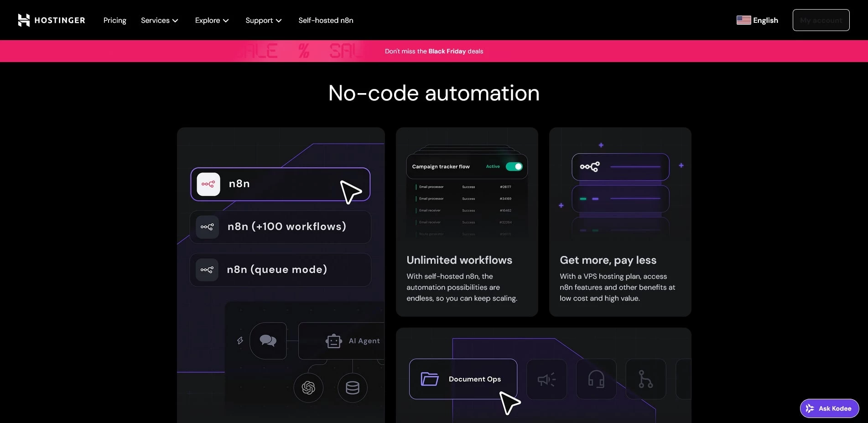This screenshot has width=868, height=423.
Task: Open the Self-hosted n8n menu item
Action: click(326, 20)
